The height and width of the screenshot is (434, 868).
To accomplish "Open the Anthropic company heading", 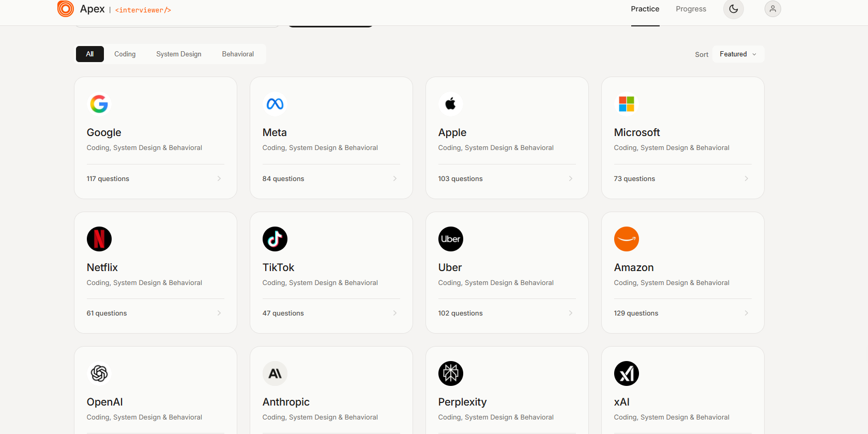I will pyautogui.click(x=286, y=402).
